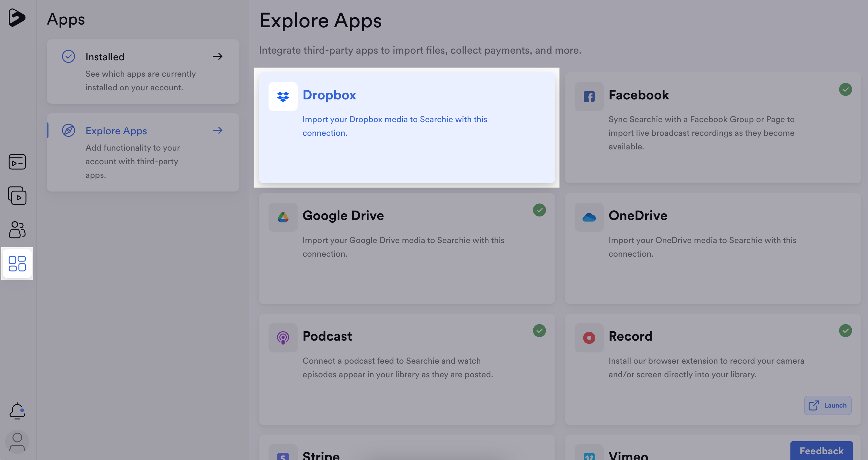Click the Facebook logo icon
Screen dimensions: 868x460
tap(589, 97)
